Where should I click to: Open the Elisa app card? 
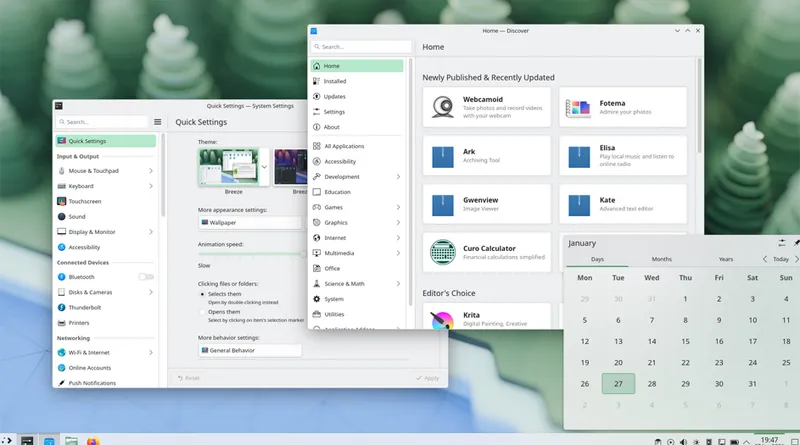pyautogui.click(x=623, y=156)
